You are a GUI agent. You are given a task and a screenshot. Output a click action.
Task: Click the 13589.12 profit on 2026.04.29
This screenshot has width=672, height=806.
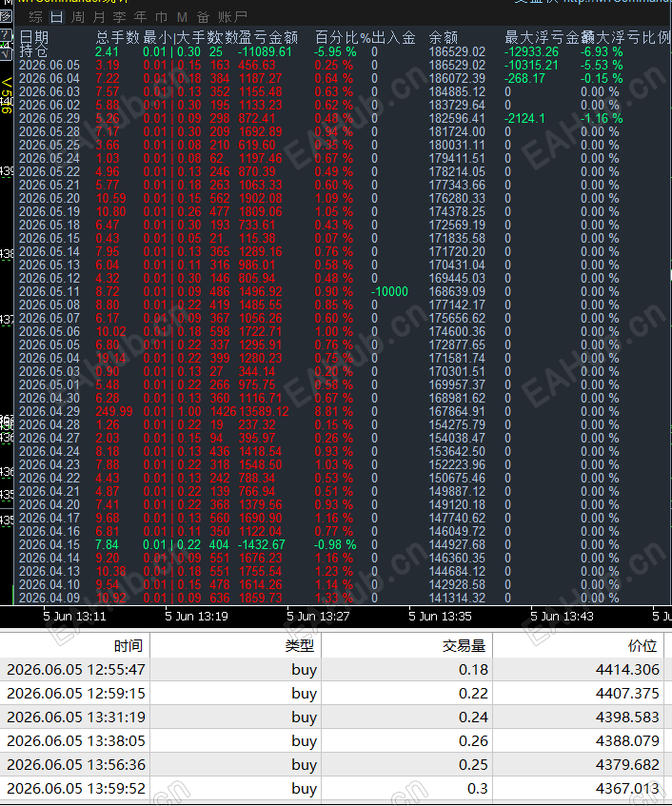click(x=264, y=412)
